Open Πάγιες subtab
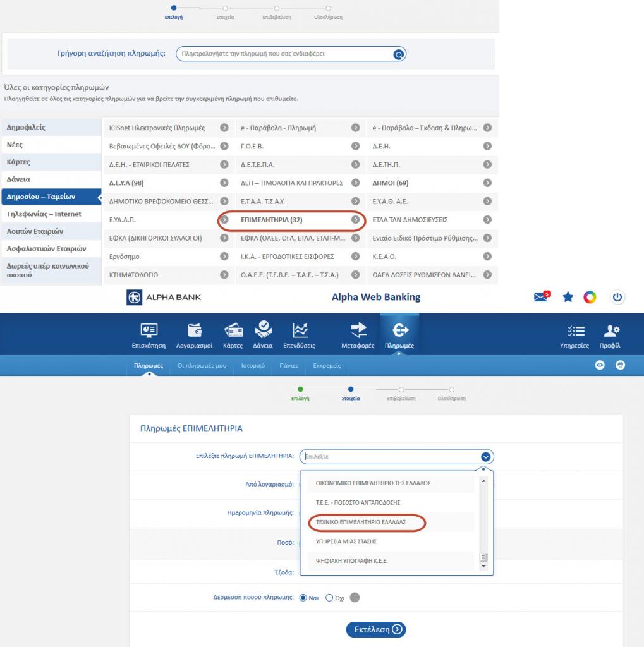This screenshot has height=647, width=644. click(289, 366)
